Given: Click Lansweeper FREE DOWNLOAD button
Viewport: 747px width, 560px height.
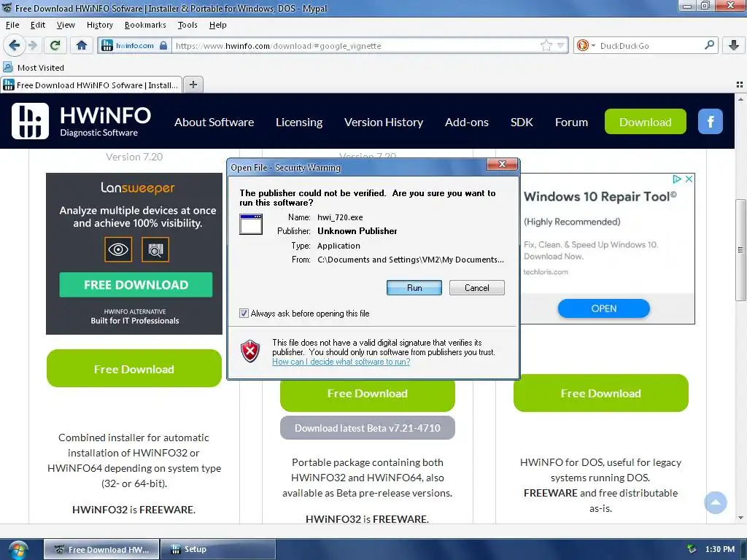Looking at the screenshot, I should click(136, 285).
